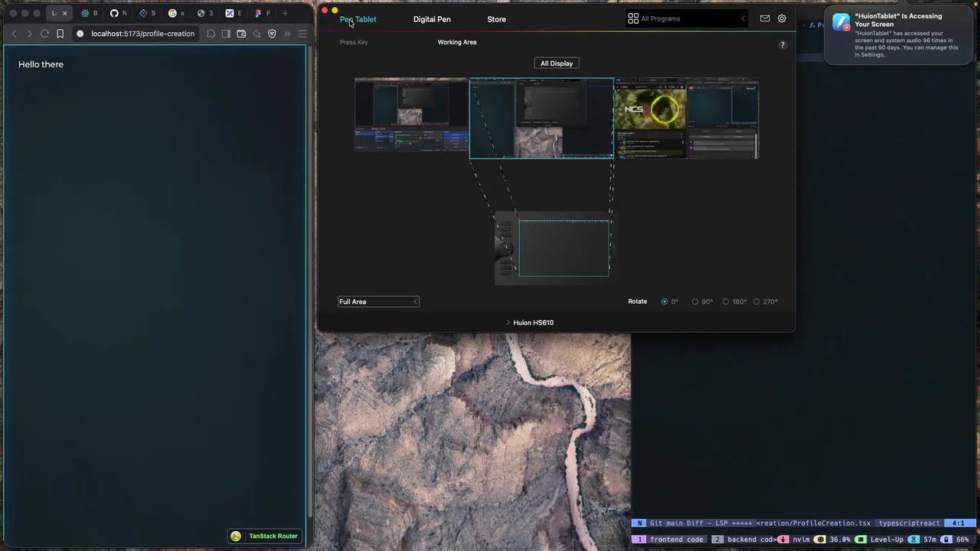This screenshot has width=980, height=551.
Task: Open the All Programs dropdown
Action: point(686,18)
